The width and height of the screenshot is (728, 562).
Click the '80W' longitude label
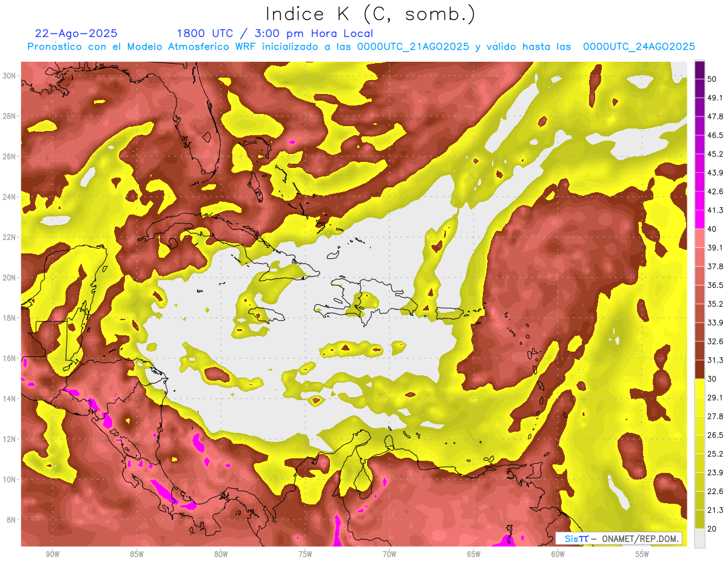click(x=221, y=554)
